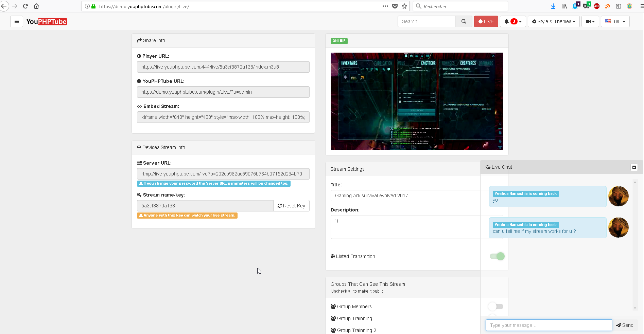Toggle the Listed Transmition switch
The image size is (644, 334).
(x=497, y=256)
